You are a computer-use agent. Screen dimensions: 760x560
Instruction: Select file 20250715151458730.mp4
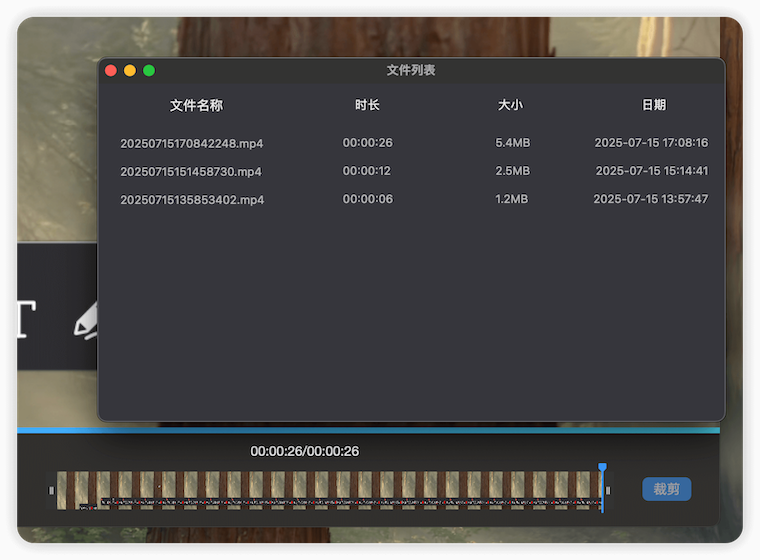click(x=191, y=171)
